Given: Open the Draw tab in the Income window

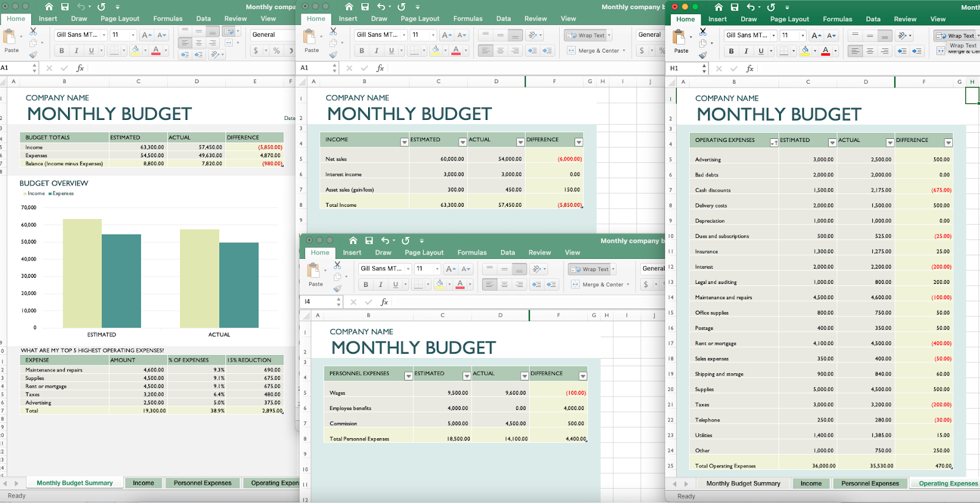Looking at the screenshot, I should [x=379, y=18].
